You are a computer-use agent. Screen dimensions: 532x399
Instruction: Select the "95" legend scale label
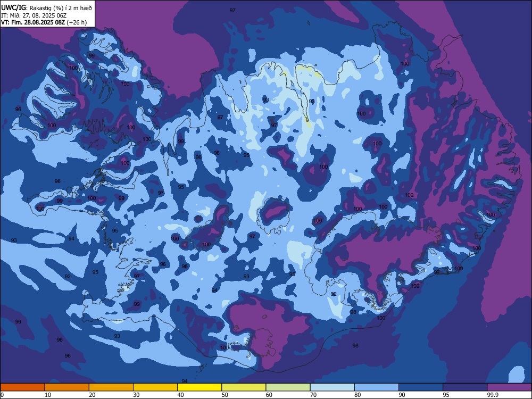446,395
